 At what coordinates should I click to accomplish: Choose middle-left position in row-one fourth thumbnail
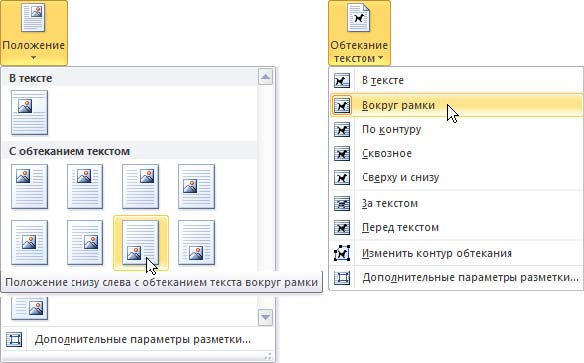click(x=196, y=187)
